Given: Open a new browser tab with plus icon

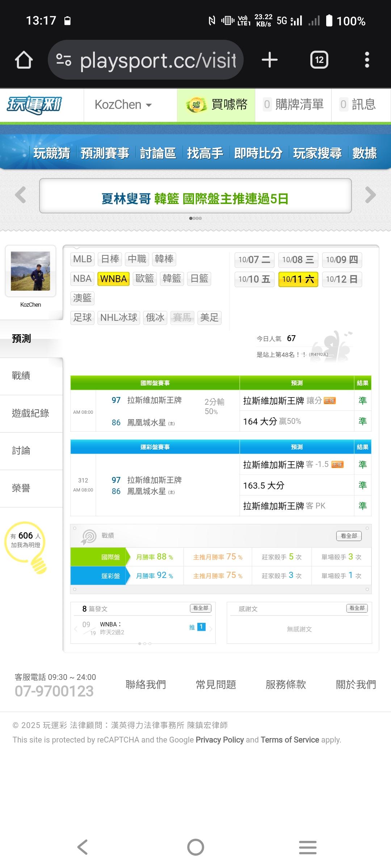Looking at the screenshot, I should click(x=270, y=60).
